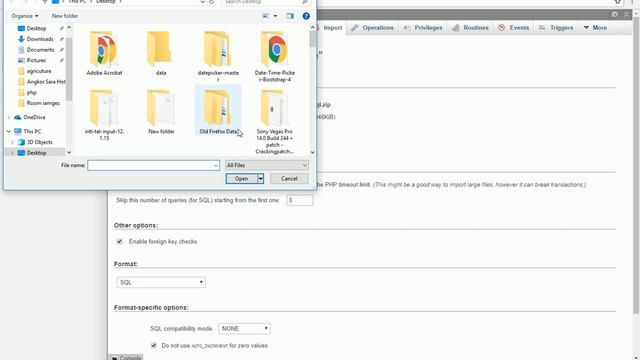
Task: Toggle the preview pane icon
Action: (x=290, y=16)
